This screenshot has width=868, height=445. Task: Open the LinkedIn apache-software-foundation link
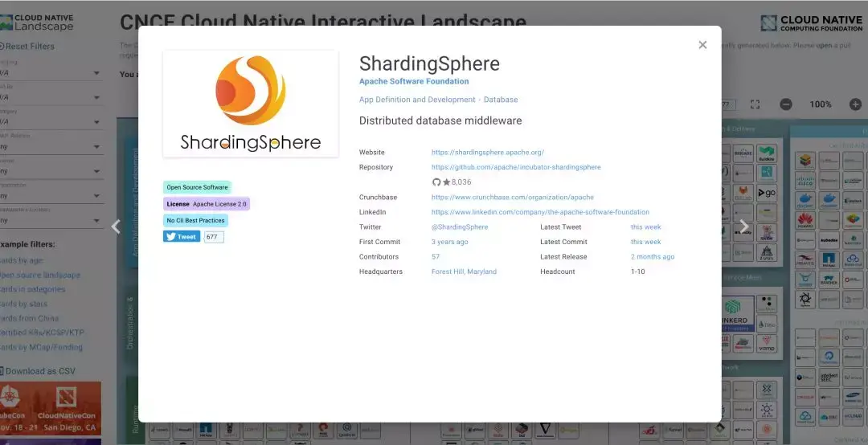540,212
